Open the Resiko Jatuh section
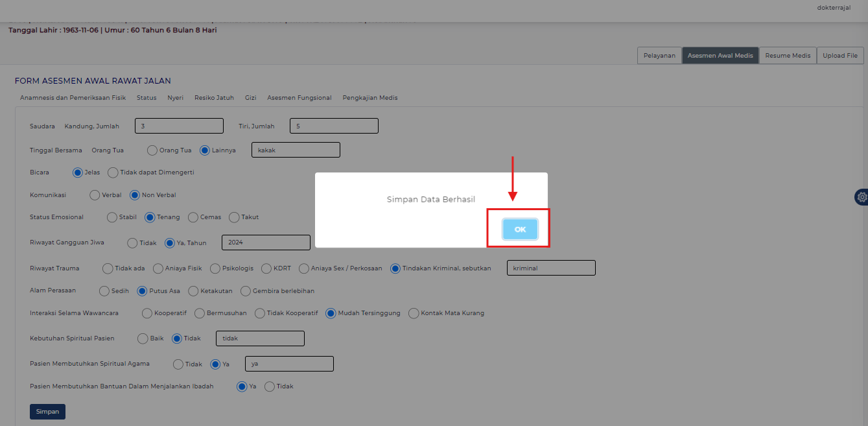This screenshot has width=868, height=426. (214, 98)
